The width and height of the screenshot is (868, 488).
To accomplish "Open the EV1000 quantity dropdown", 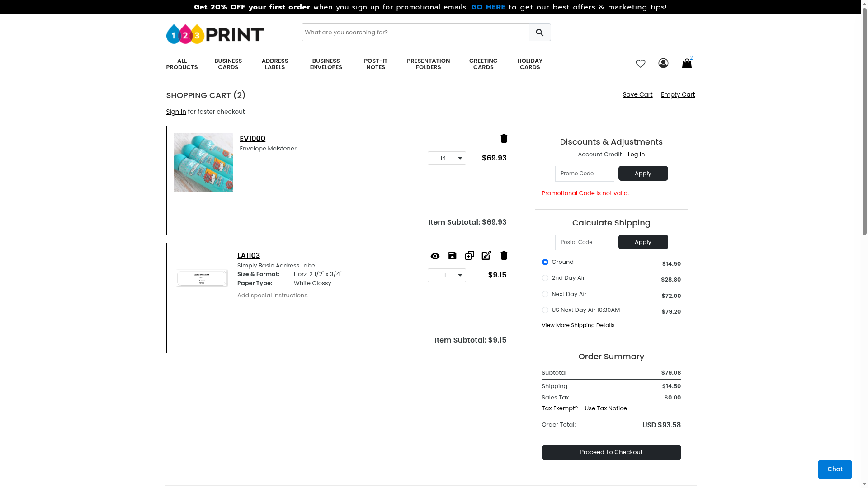I will pyautogui.click(x=447, y=158).
